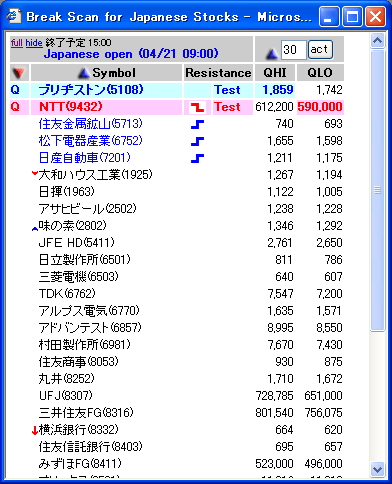Viewport: 392px width, 484px height.
Task: Click blue step-up icon for 日産自動車(7201)
Action: 197,158
